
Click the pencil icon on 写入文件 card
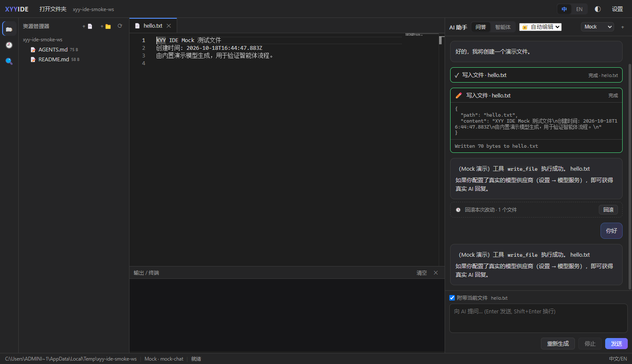point(459,95)
